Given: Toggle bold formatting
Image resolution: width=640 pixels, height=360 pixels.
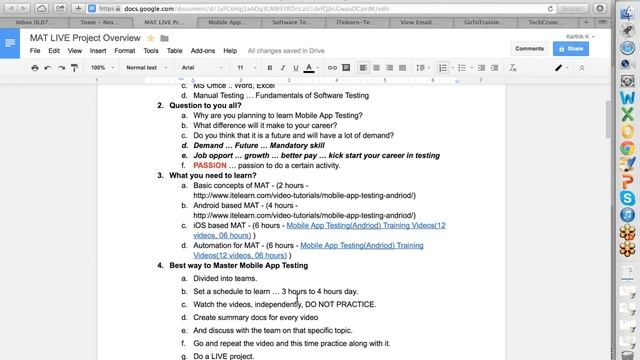Looking at the screenshot, I should 269,68.
